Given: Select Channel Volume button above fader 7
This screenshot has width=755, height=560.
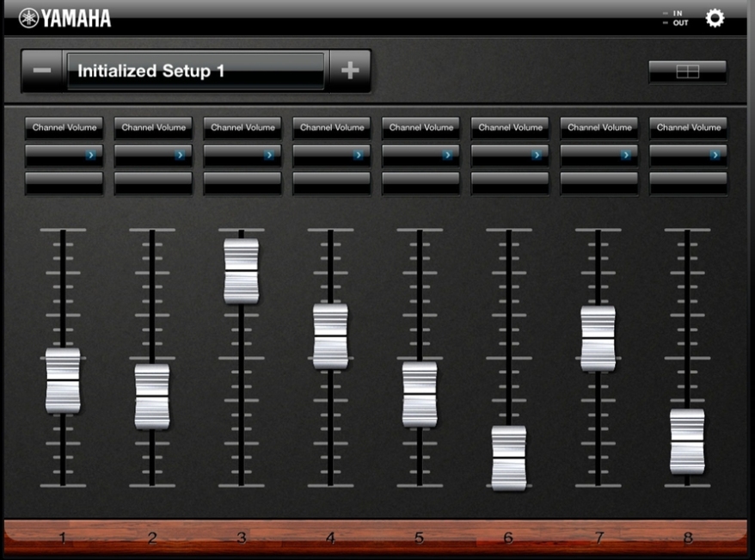Looking at the screenshot, I should coord(599,127).
